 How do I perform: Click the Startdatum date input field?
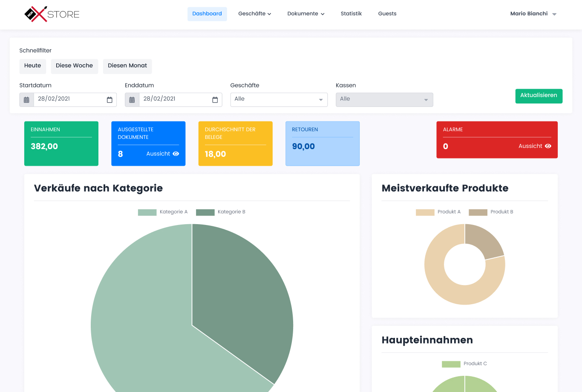point(75,100)
